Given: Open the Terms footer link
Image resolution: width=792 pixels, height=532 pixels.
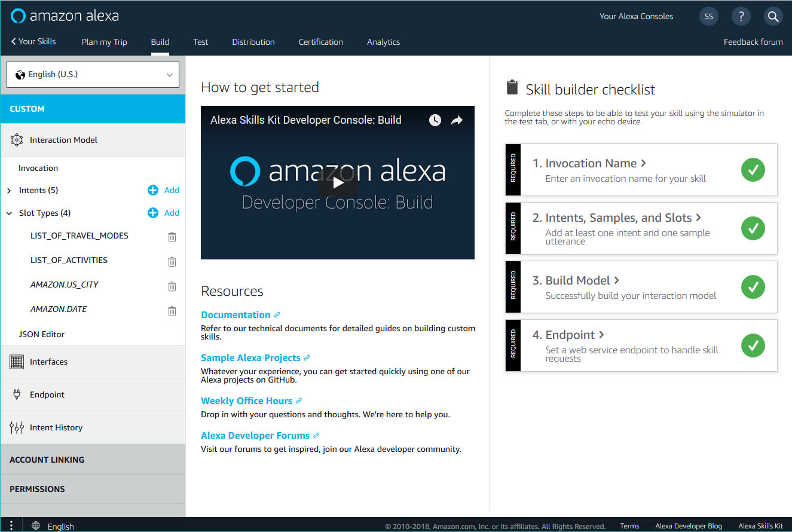Looking at the screenshot, I should [629, 526].
